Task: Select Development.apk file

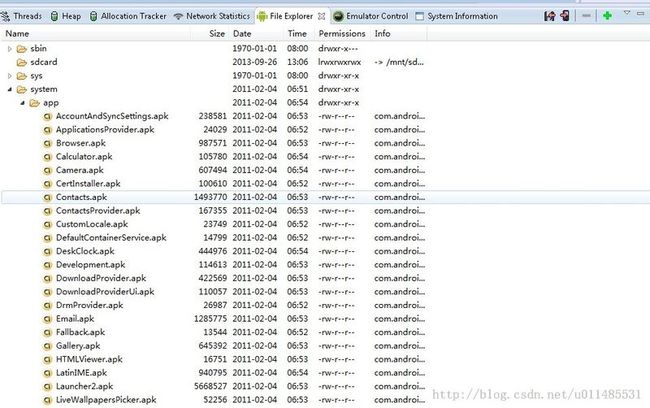Action: click(90, 265)
